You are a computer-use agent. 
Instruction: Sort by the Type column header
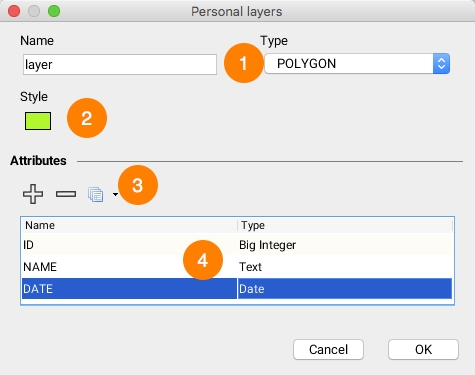(x=345, y=225)
